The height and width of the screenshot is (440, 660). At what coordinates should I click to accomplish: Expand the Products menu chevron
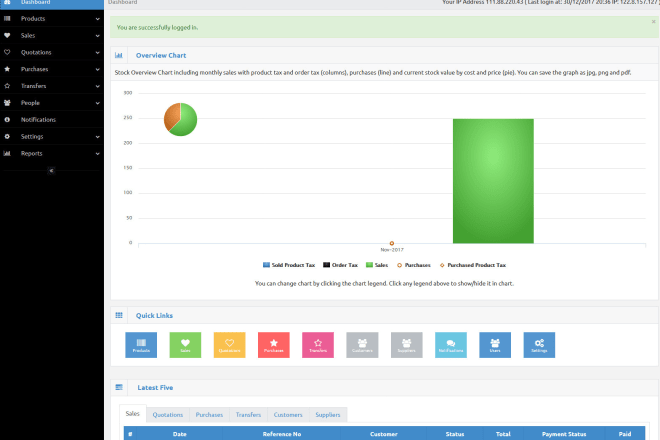click(97, 19)
